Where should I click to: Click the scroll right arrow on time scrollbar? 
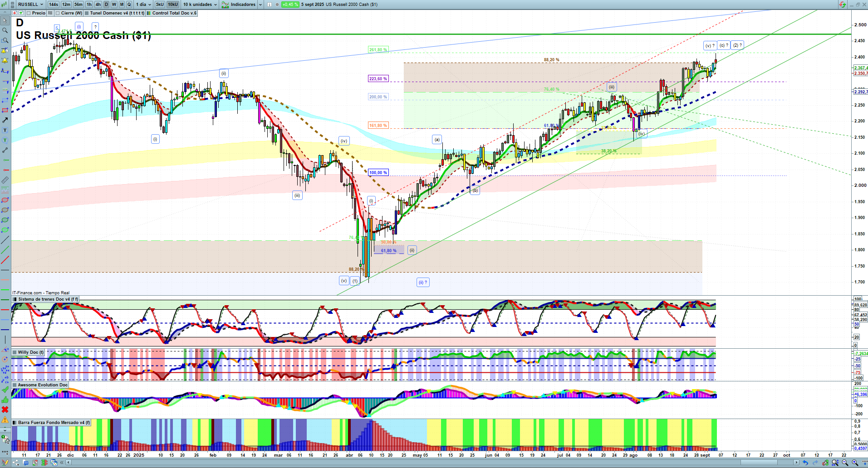(x=796, y=463)
